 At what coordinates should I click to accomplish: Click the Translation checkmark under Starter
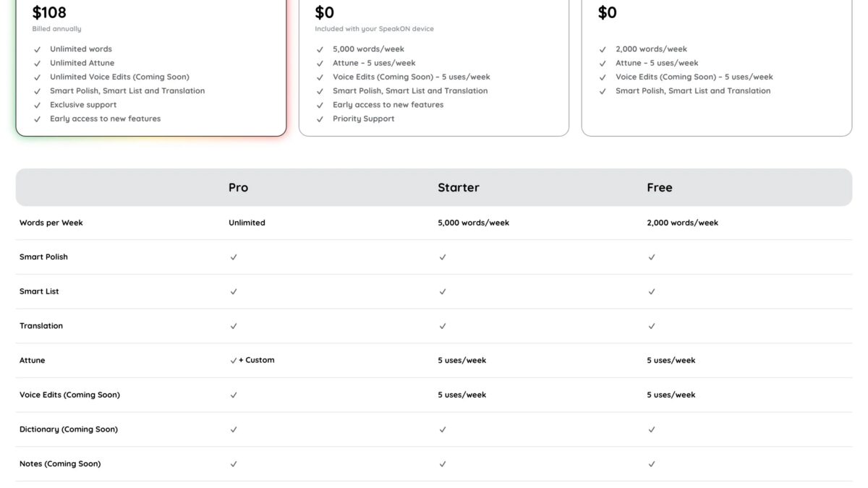[443, 326]
